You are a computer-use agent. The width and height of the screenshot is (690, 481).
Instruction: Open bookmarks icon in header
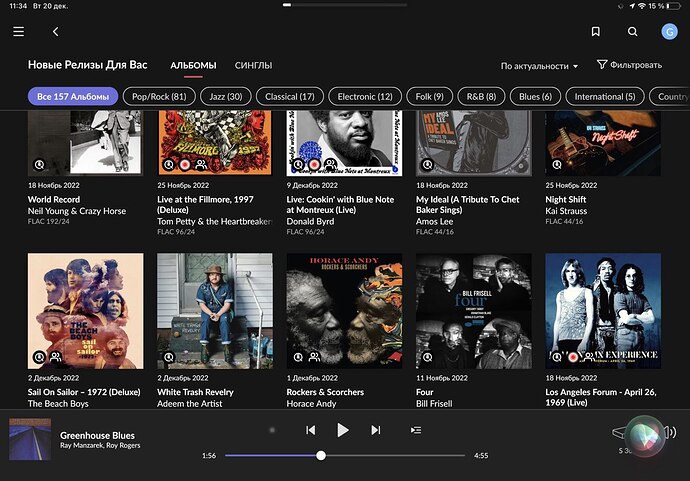click(595, 32)
